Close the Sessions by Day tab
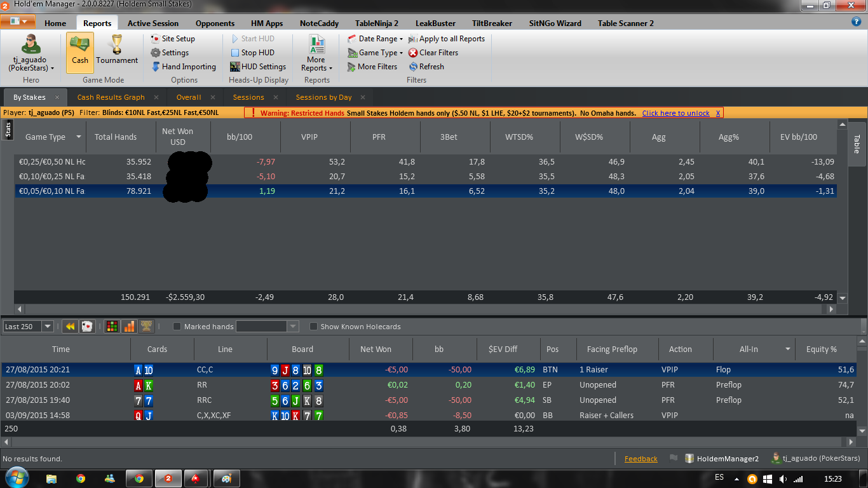This screenshot has width=868, height=488. click(x=363, y=97)
